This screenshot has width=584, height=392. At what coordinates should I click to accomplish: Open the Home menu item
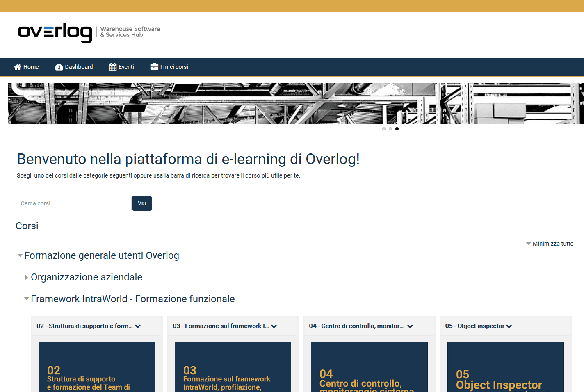click(x=26, y=67)
